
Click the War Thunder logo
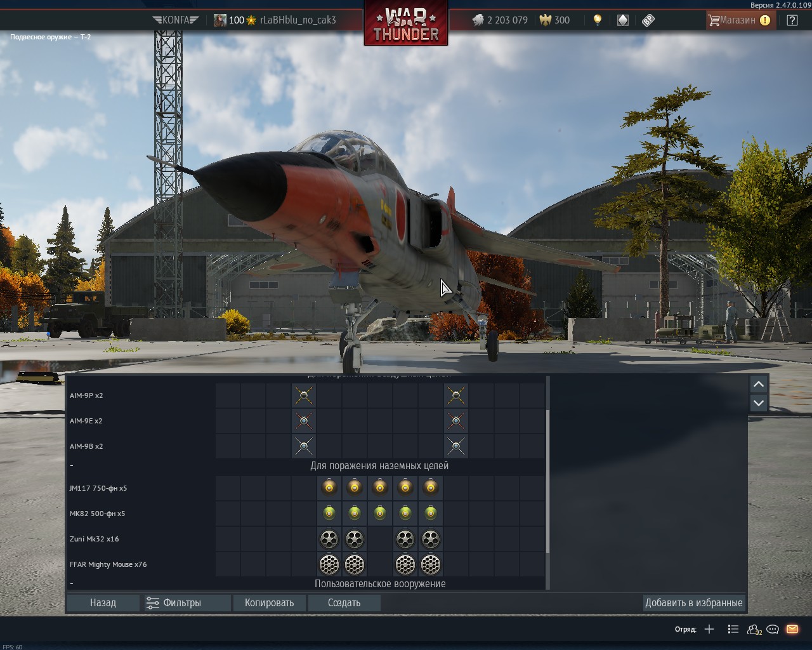[406, 23]
